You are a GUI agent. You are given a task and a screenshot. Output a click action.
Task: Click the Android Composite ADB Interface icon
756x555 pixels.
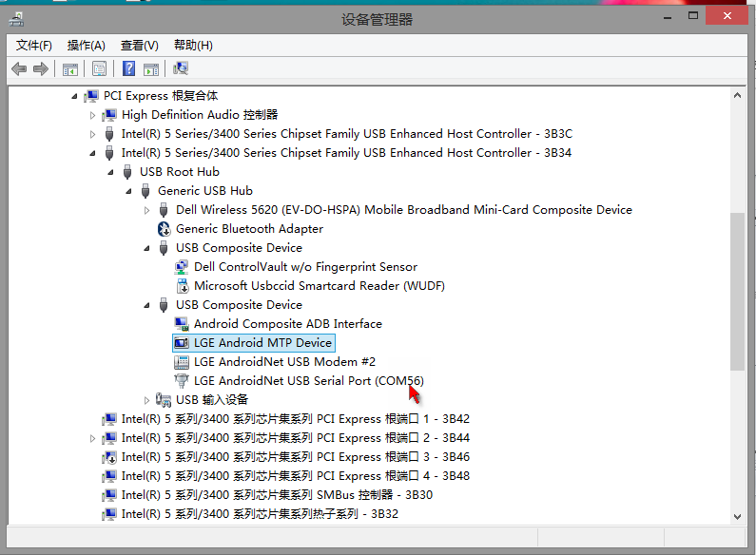click(182, 324)
